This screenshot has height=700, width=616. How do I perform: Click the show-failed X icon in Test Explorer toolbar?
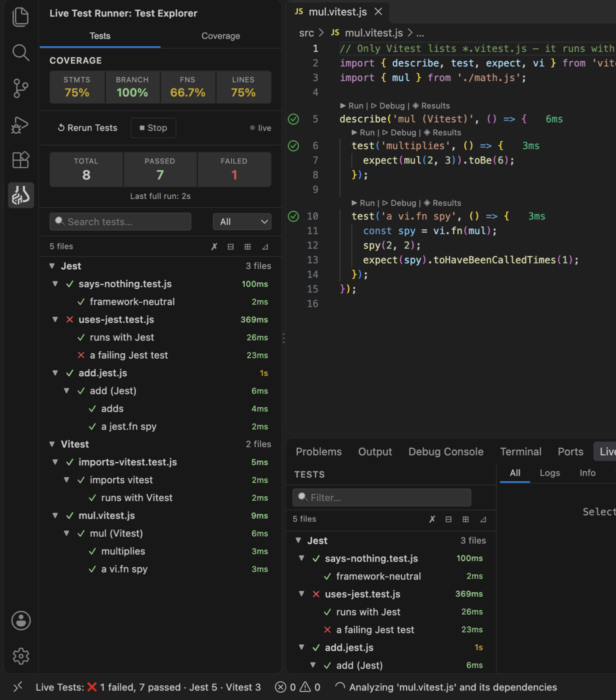[x=214, y=246]
